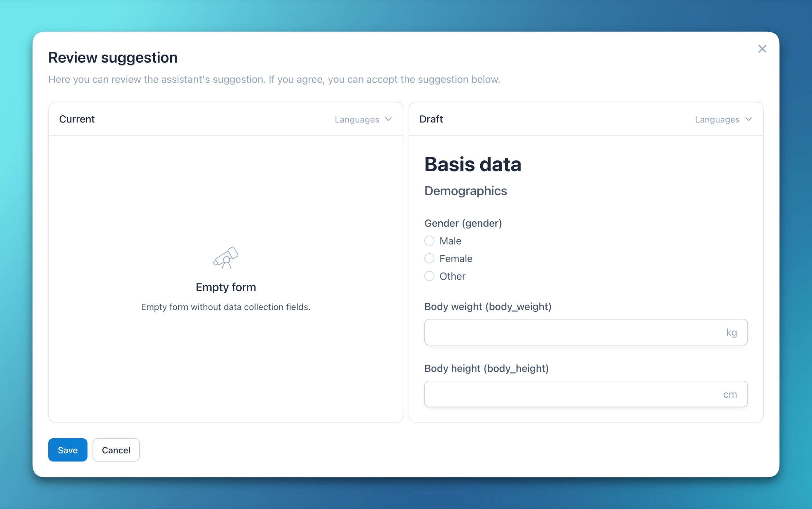The image size is (812, 509).
Task: Click the kg unit suffix
Action: pyautogui.click(x=731, y=333)
